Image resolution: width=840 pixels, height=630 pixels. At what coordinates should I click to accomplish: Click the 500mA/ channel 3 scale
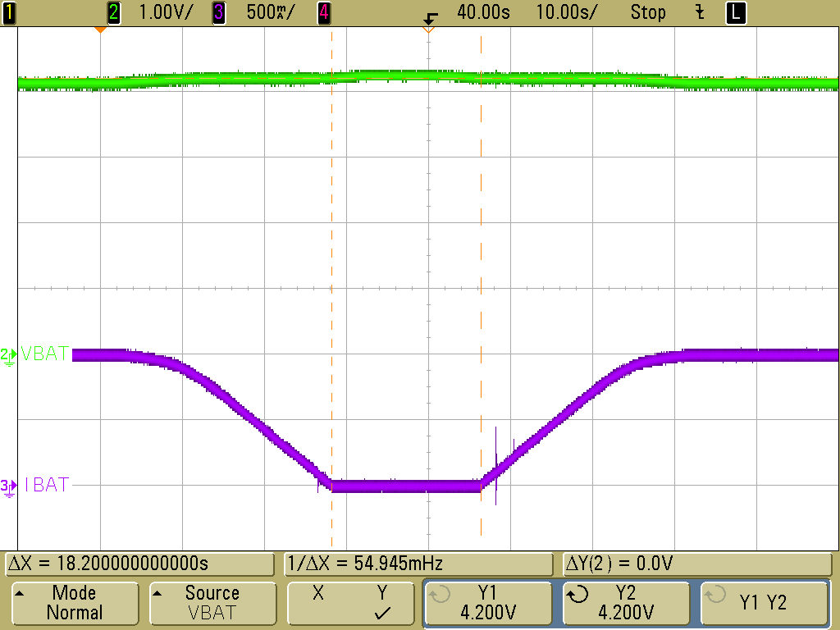tap(270, 12)
